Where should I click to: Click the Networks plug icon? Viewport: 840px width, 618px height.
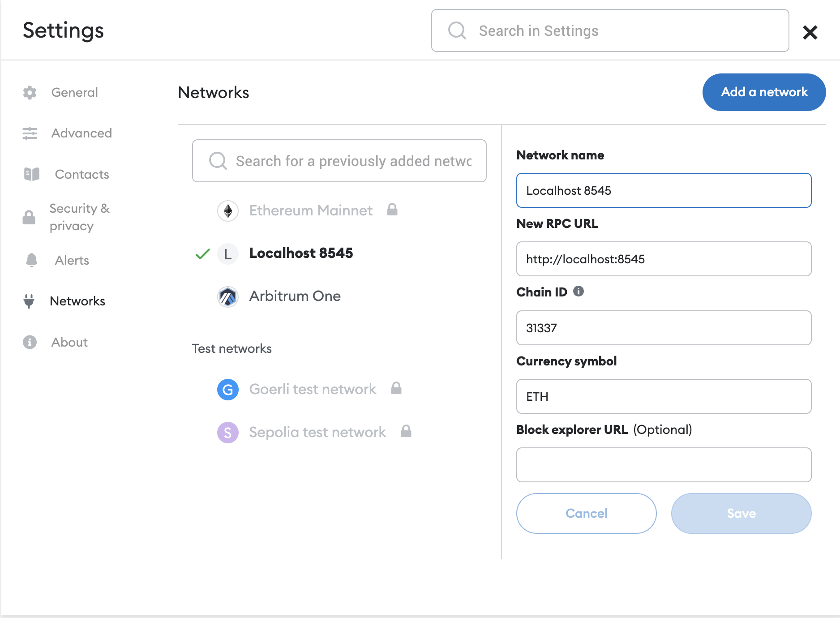tap(29, 301)
